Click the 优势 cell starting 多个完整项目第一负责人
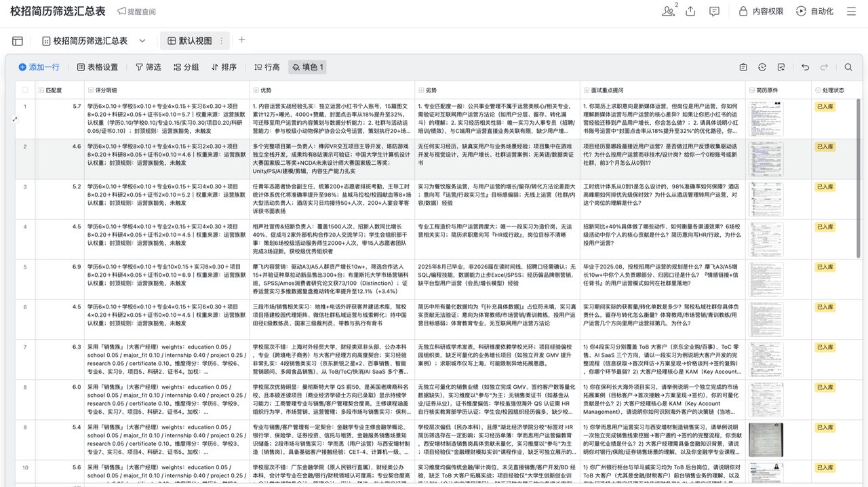 (332, 159)
